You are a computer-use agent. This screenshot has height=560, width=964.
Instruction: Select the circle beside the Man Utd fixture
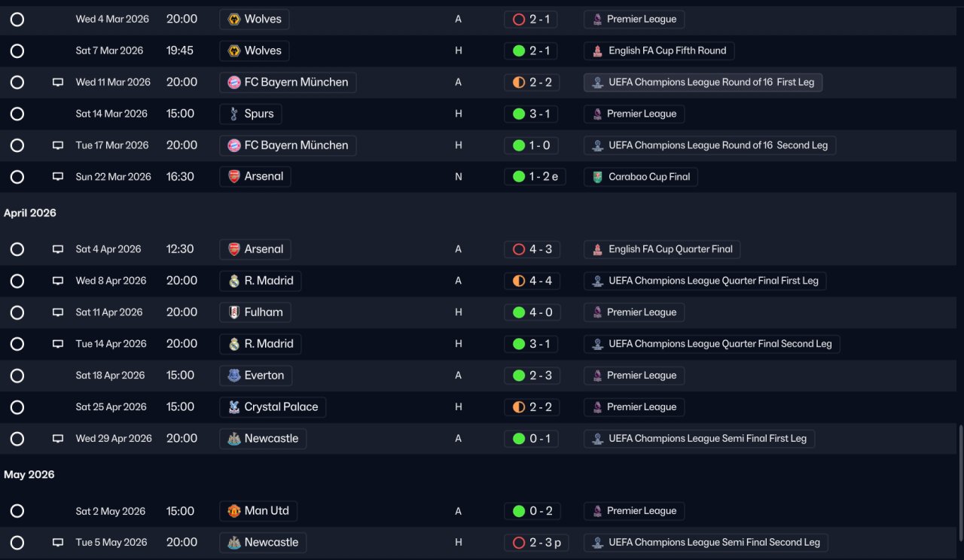coord(17,511)
